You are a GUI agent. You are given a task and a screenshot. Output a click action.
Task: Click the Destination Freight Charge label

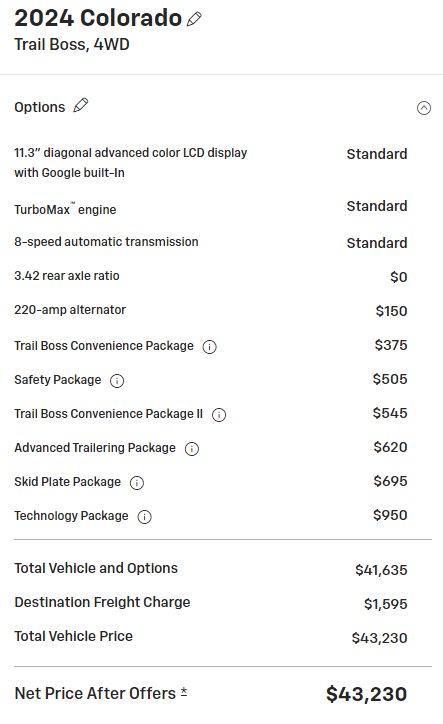(102, 602)
